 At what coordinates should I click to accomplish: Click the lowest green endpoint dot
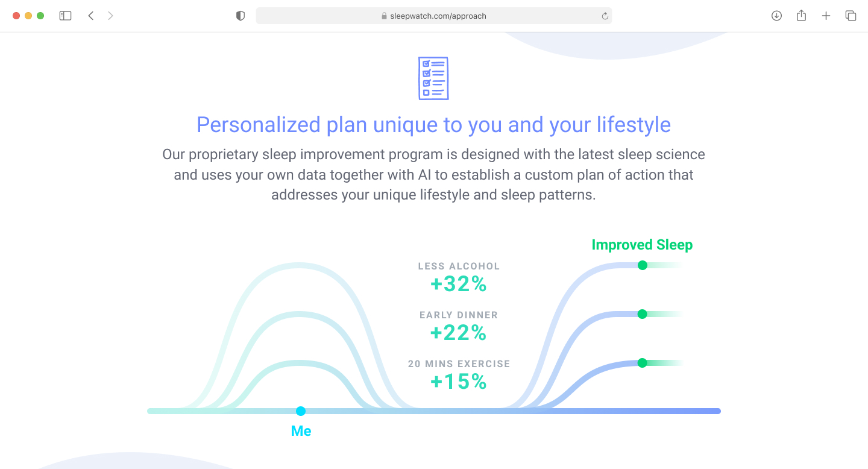[x=643, y=363]
